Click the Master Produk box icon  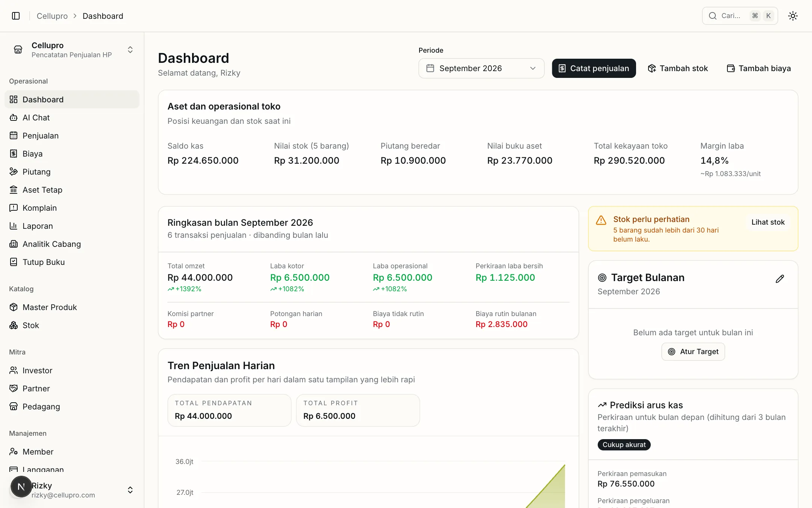click(x=14, y=307)
